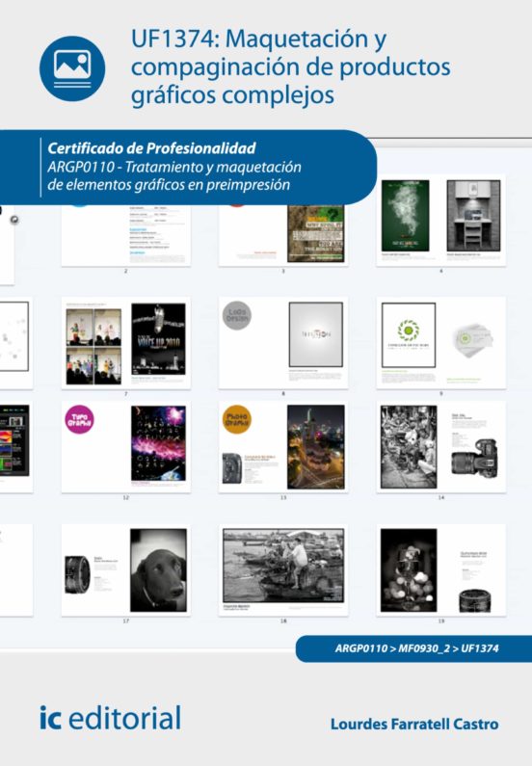Click the ARGP0110 > MF0930_2 > UF1374 breadcrumb
Viewport: 532px width, 766px height.
point(416,648)
